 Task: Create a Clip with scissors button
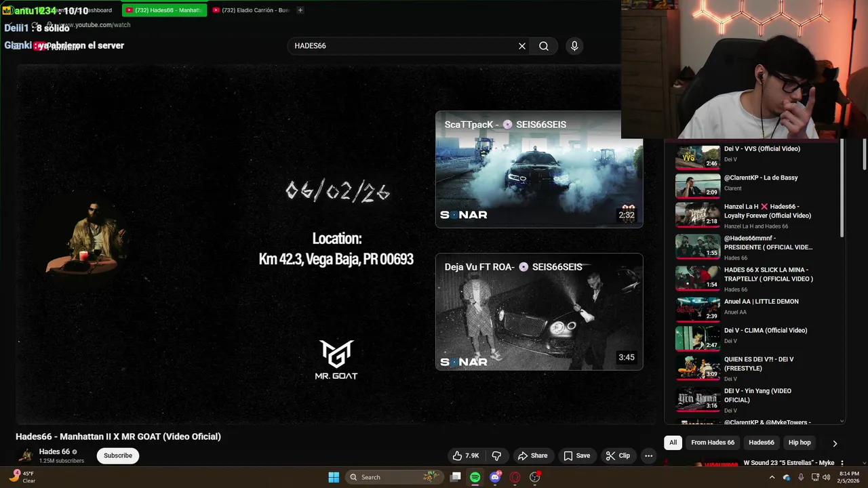(x=618, y=455)
